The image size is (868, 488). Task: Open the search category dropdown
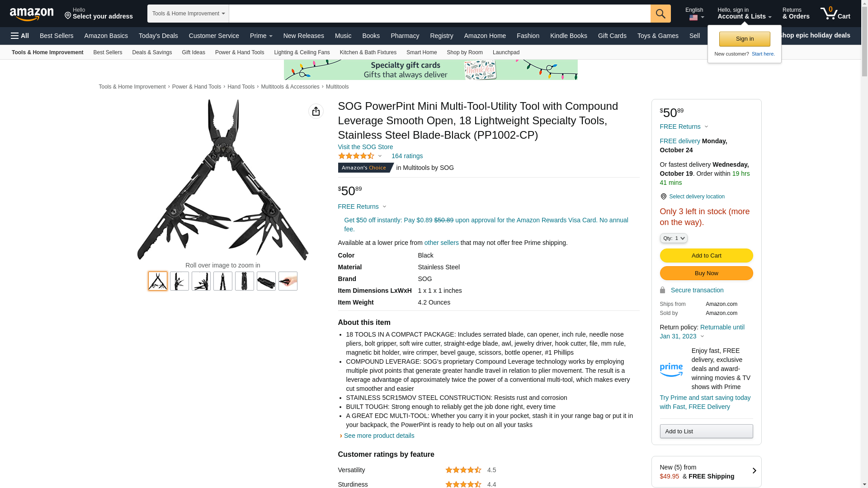188,14
